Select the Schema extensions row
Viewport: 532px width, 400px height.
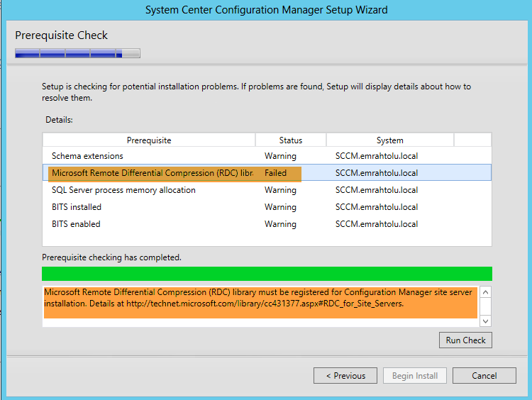pos(267,156)
